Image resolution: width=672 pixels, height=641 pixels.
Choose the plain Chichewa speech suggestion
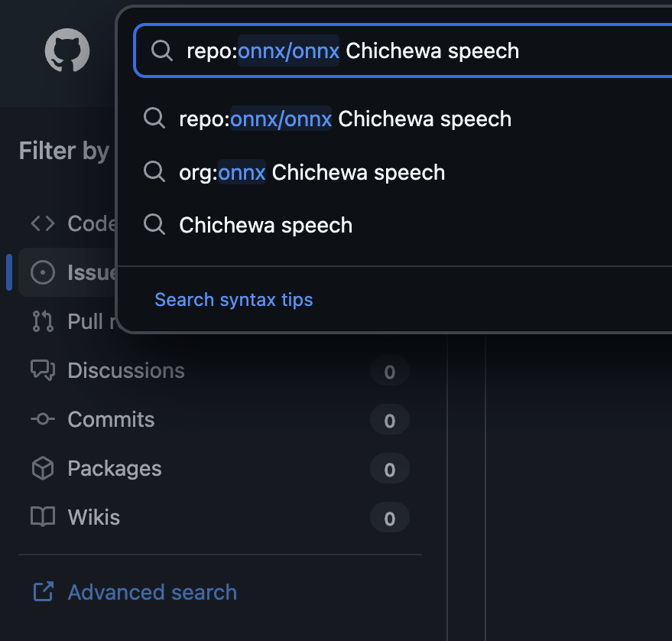265,225
